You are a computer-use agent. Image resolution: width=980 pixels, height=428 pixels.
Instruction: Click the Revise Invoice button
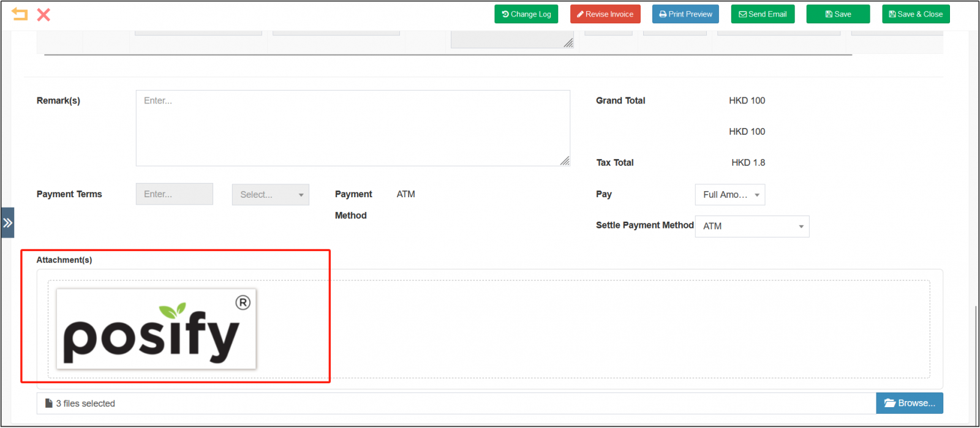[x=605, y=14]
